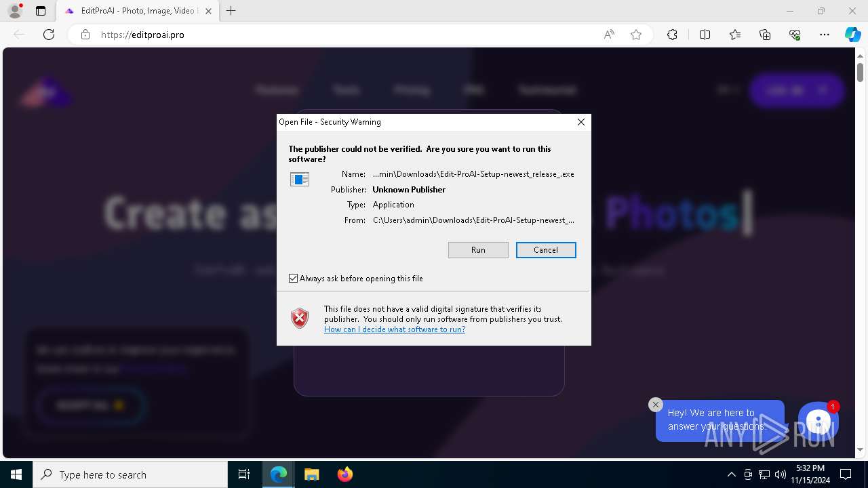Click the application file icon in dialog
Viewport: 868px width, 488px height.
[x=300, y=179]
